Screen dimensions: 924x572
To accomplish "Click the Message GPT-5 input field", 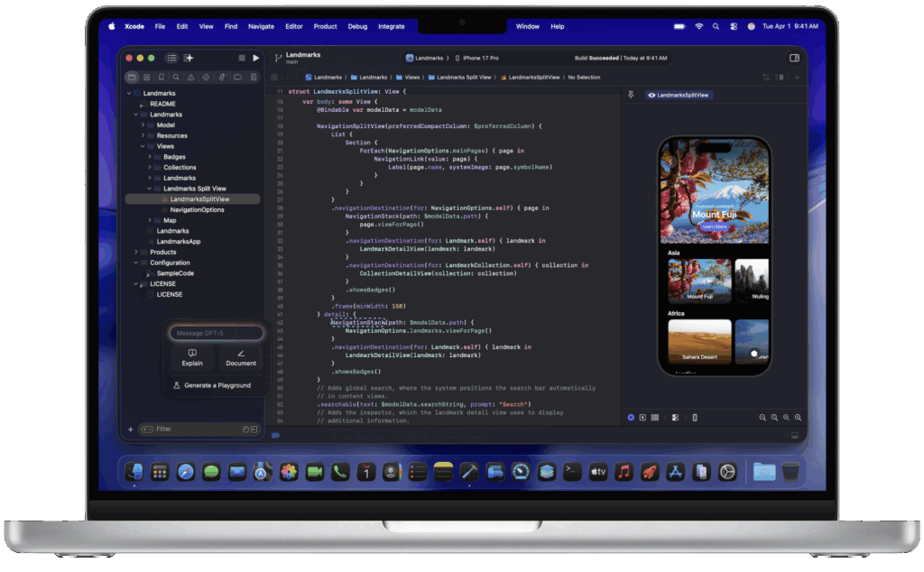I will point(217,333).
